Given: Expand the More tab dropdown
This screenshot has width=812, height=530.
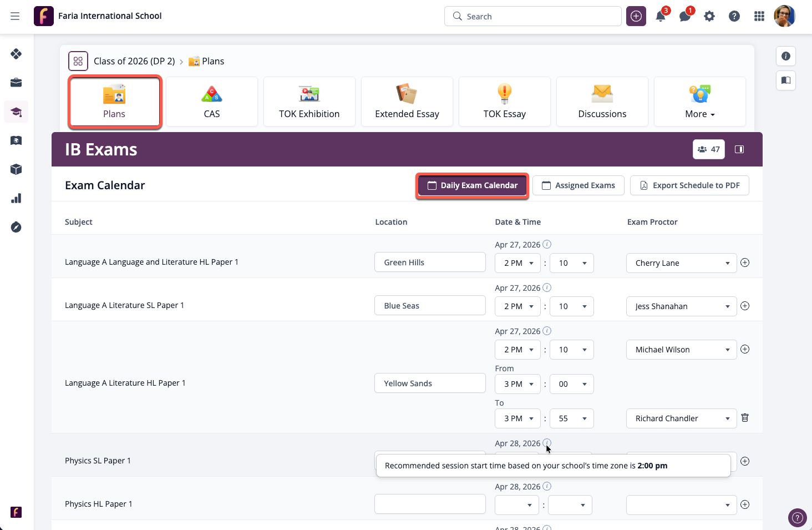Looking at the screenshot, I should tap(699, 113).
